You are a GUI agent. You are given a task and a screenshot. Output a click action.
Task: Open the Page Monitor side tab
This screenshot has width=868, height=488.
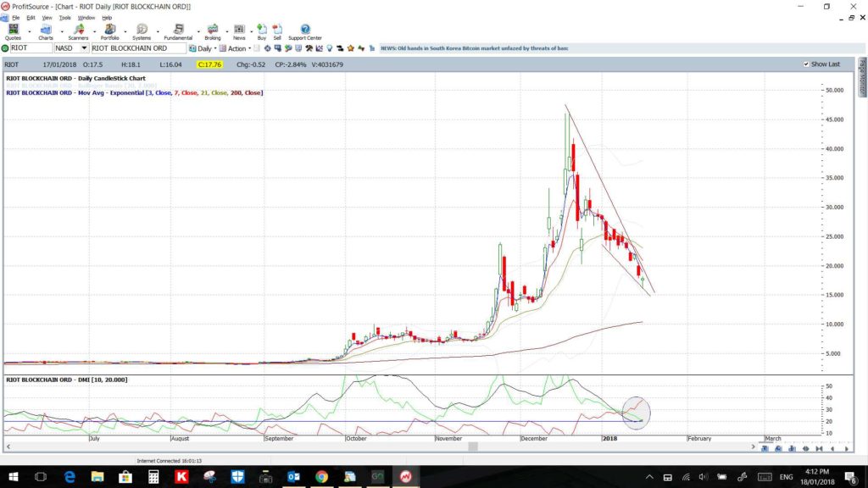pos(862,76)
